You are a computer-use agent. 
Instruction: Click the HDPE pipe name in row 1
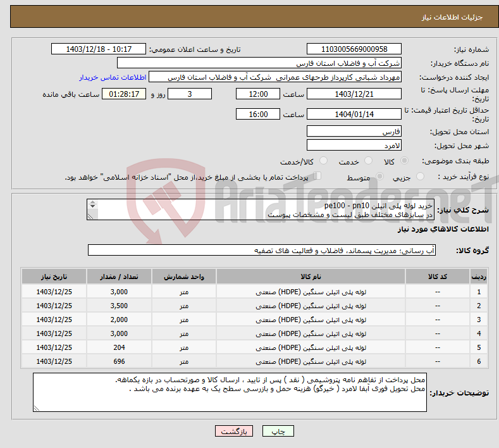point(311,292)
